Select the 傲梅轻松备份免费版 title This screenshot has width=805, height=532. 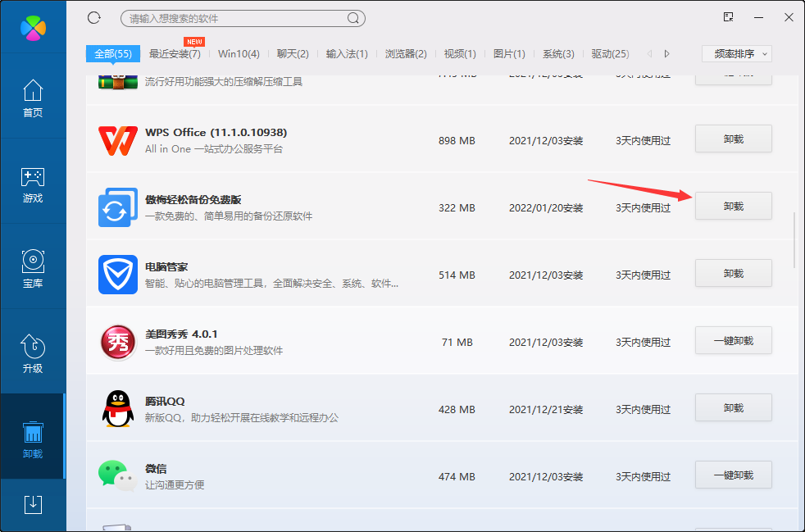point(193,200)
